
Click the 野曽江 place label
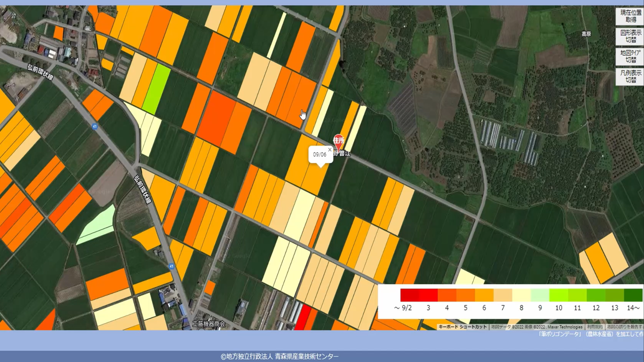[x=342, y=153]
